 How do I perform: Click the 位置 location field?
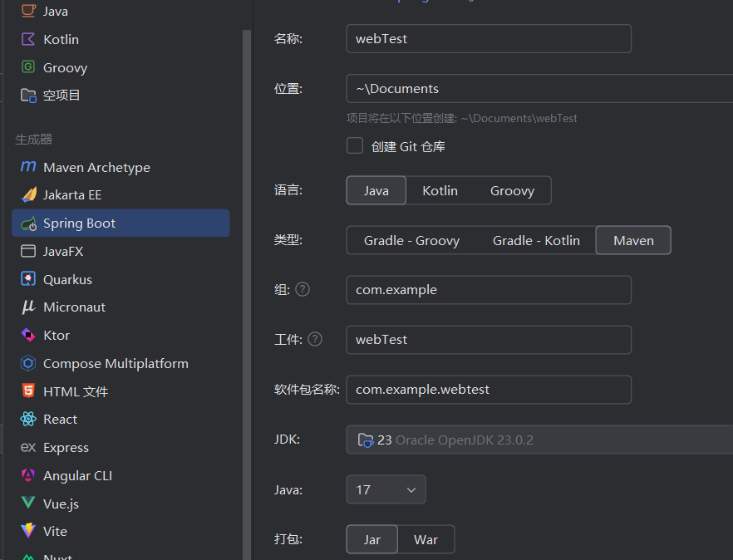tap(539, 88)
